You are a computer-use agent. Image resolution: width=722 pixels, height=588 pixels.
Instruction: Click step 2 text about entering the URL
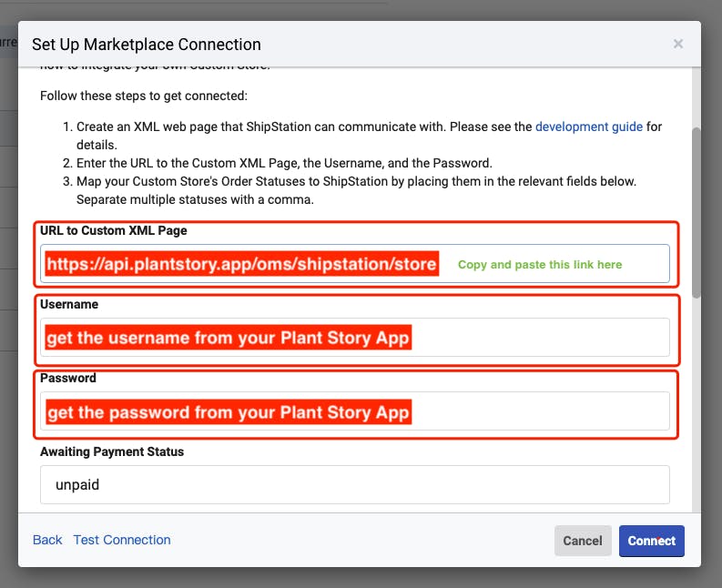284,163
